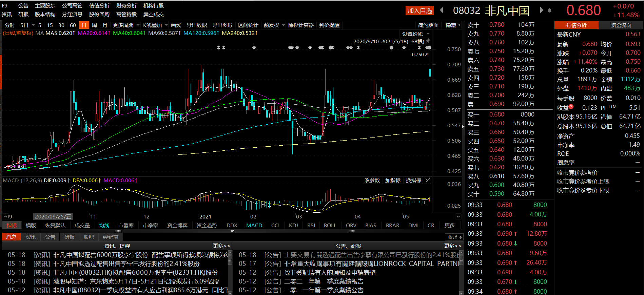Select 日 daily period
644x295 pixels.
pos(84,25)
